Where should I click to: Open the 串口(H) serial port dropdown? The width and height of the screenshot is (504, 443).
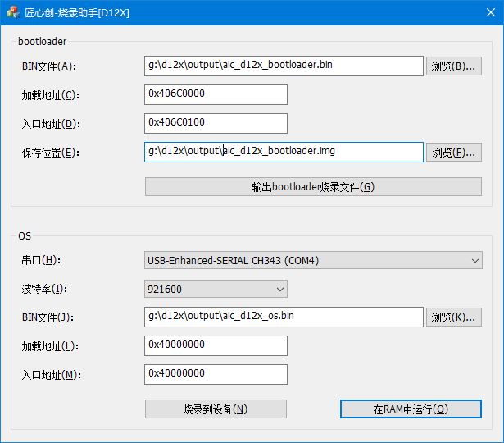tap(313, 260)
